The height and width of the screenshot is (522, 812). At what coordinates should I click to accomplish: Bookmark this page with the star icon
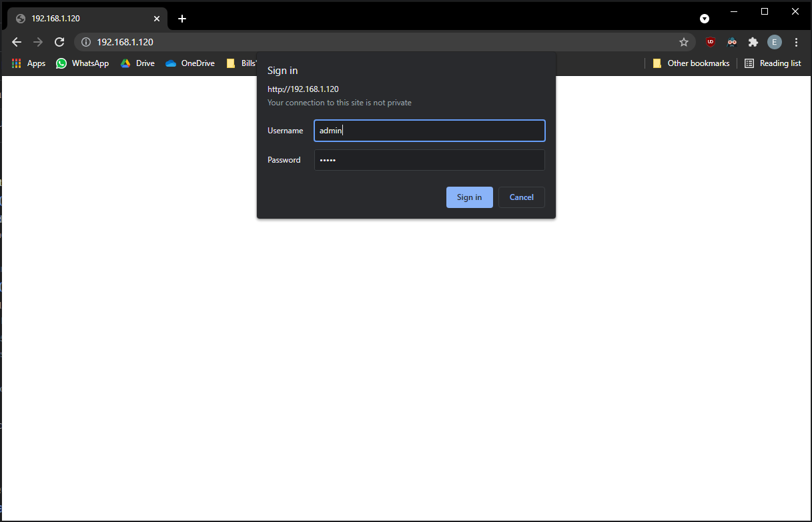tap(684, 42)
